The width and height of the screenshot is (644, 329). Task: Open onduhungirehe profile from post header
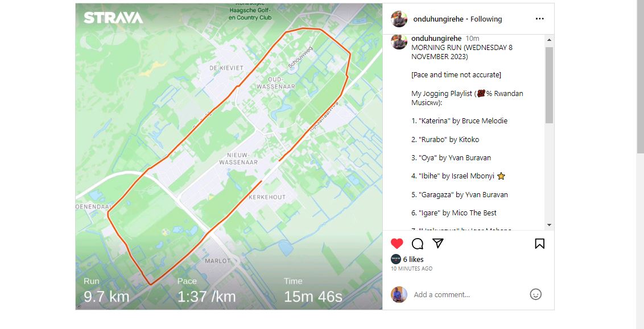(x=438, y=19)
